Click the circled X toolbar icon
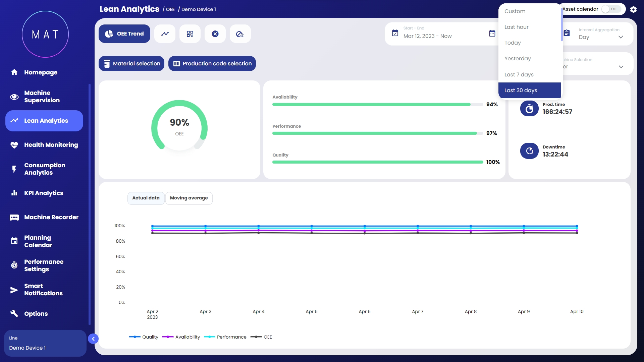This screenshot has width=644, height=362. click(x=215, y=34)
